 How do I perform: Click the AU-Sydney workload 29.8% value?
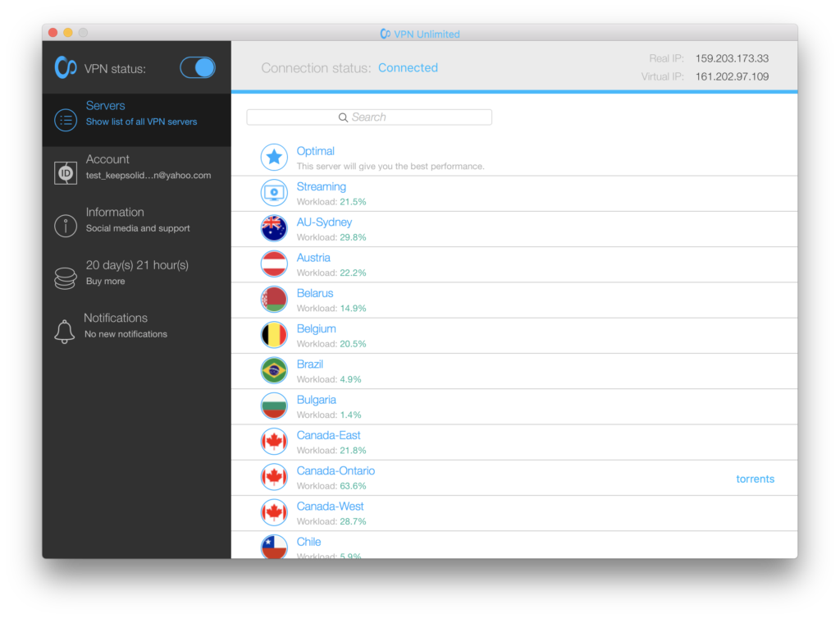point(353,237)
